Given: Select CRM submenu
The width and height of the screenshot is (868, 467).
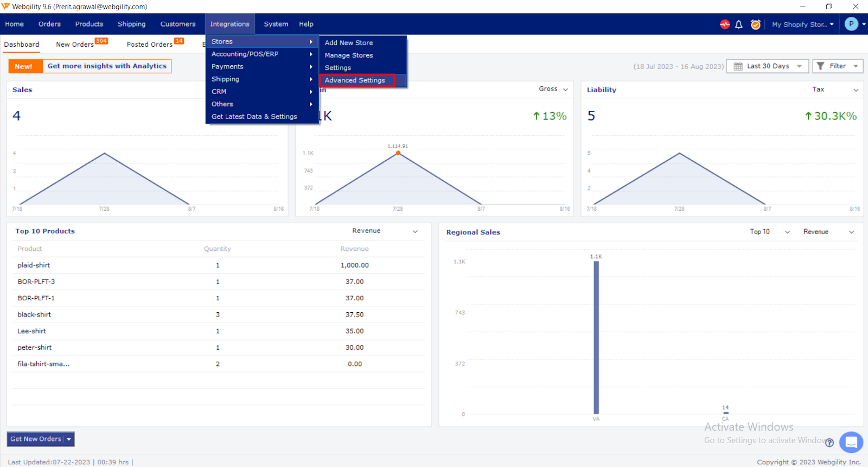Looking at the screenshot, I should click(x=262, y=91).
